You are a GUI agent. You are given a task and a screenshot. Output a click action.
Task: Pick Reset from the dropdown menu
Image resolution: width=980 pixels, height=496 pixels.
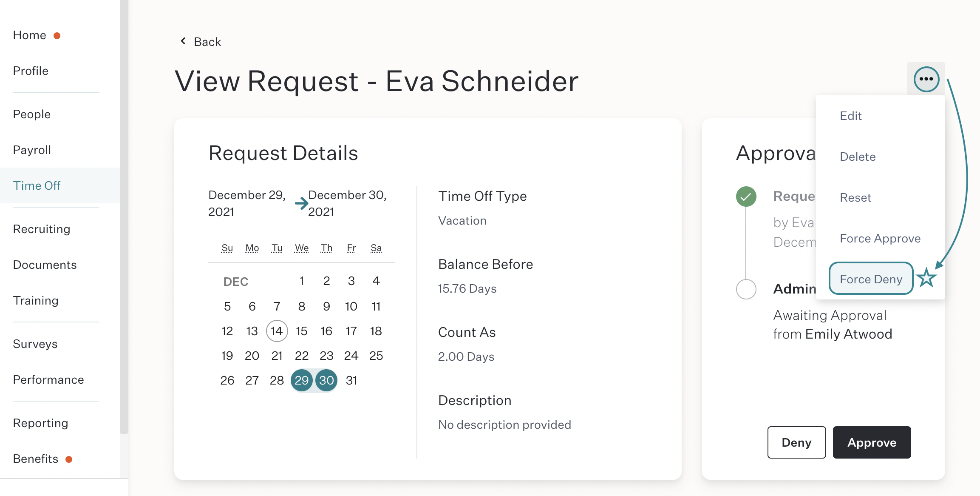coord(855,197)
